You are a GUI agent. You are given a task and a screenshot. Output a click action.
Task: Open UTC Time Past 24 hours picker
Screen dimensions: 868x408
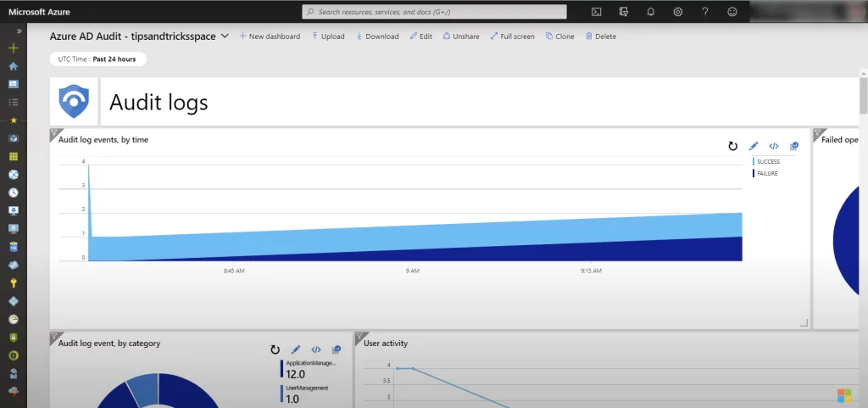(x=98, y=59)
